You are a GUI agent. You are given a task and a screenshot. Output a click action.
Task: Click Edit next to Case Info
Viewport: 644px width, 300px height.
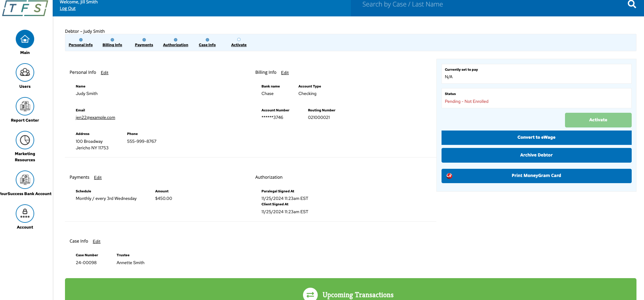point(96,242)
